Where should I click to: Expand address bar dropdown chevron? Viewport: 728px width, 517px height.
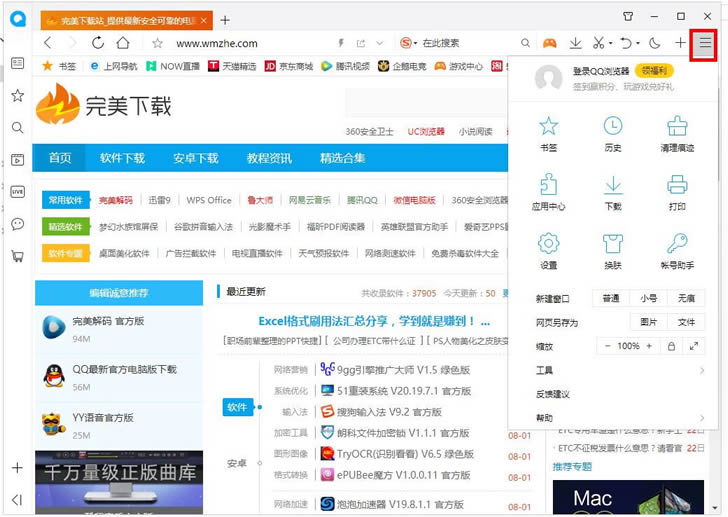(x=380, y=43)
